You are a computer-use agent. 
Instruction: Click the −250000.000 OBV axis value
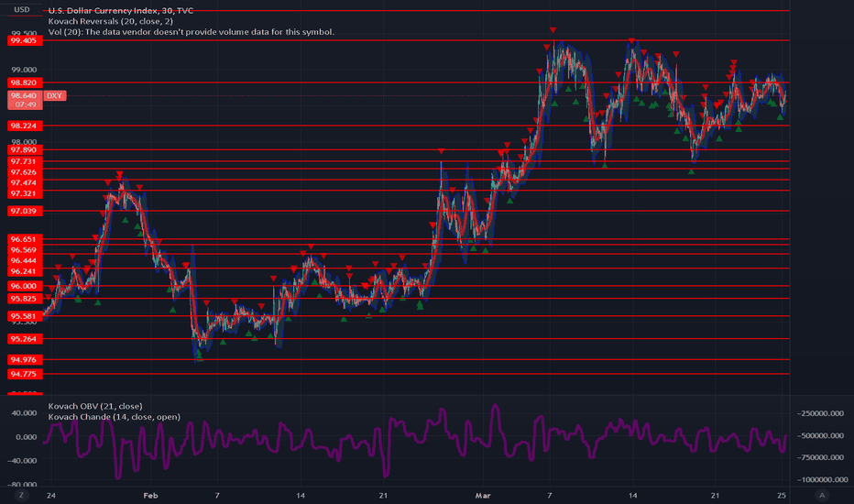(x=820, y=413)
